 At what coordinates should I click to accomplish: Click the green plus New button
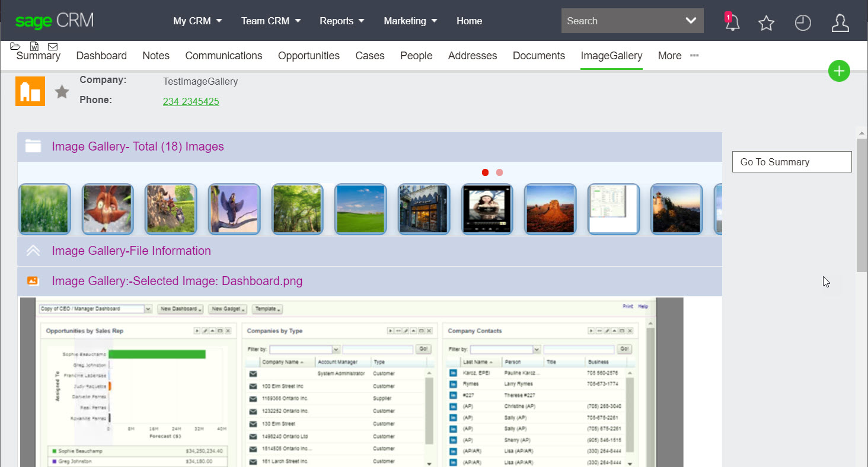[839, 71]
